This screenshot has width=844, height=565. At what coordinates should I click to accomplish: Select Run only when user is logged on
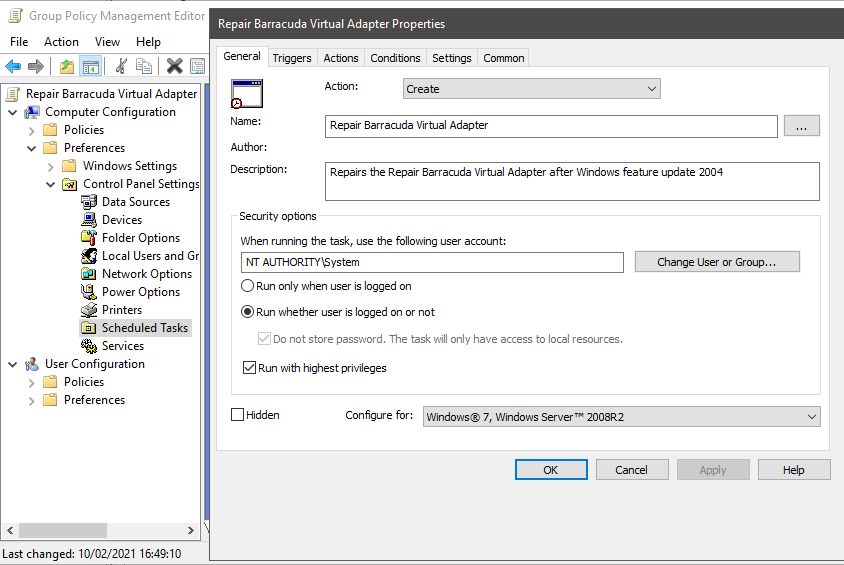coord(247,286)
